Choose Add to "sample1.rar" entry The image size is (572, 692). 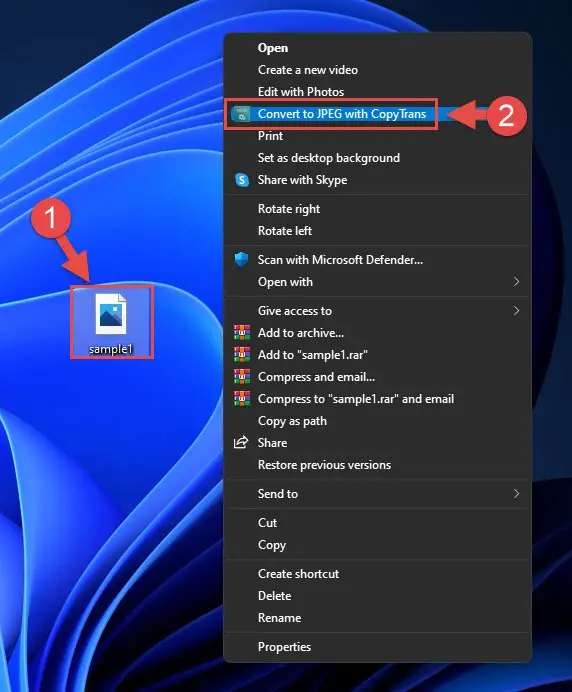377,355
